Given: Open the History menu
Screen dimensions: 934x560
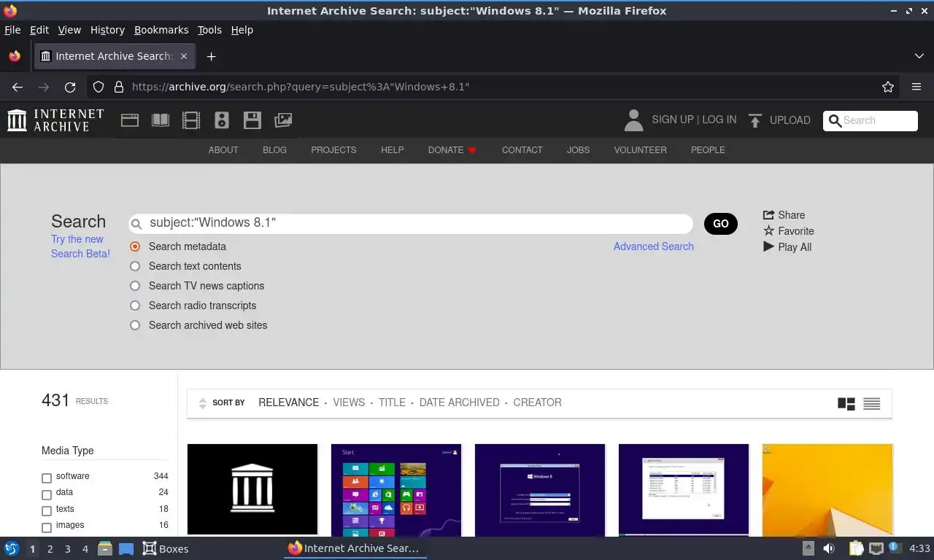Looking at the screenshot, I should click(x=107, y=30).
